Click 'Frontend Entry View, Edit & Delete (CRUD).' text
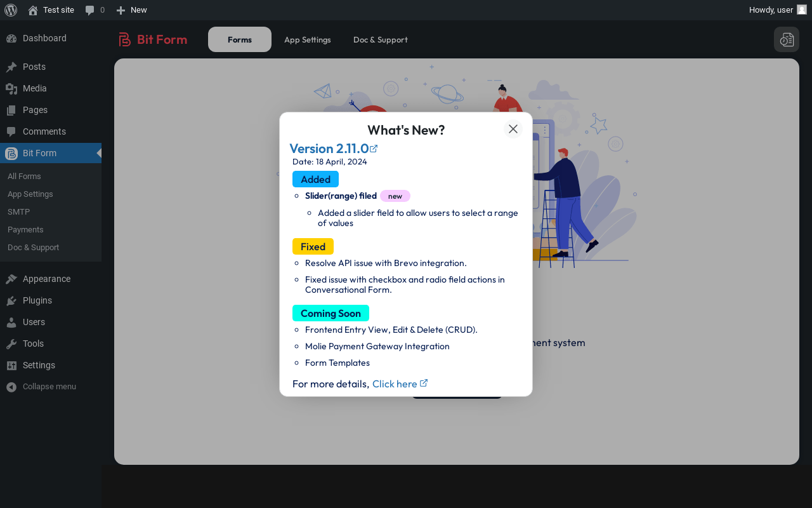 [391, 330]
